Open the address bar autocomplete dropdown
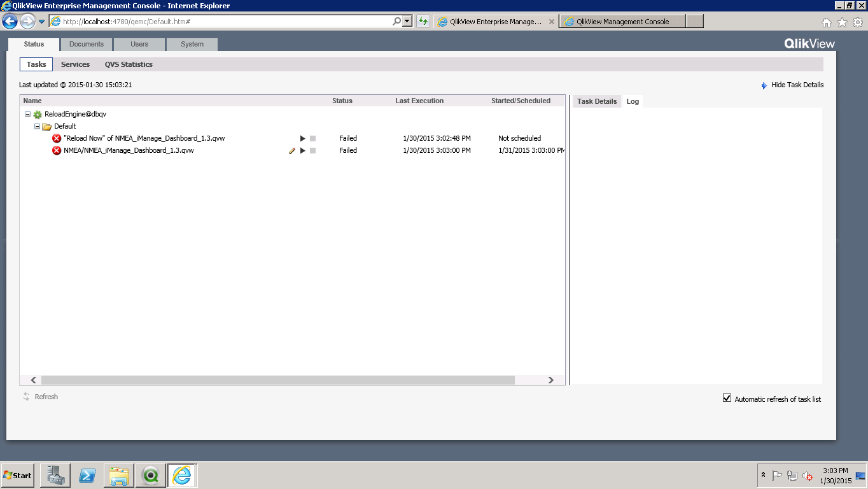 [407, 21]
